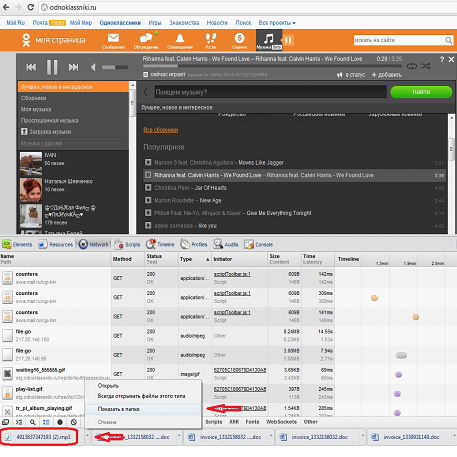Click into 'Поищем музыку?' search field
Screen dimensions: 457x457
(270, 92)
